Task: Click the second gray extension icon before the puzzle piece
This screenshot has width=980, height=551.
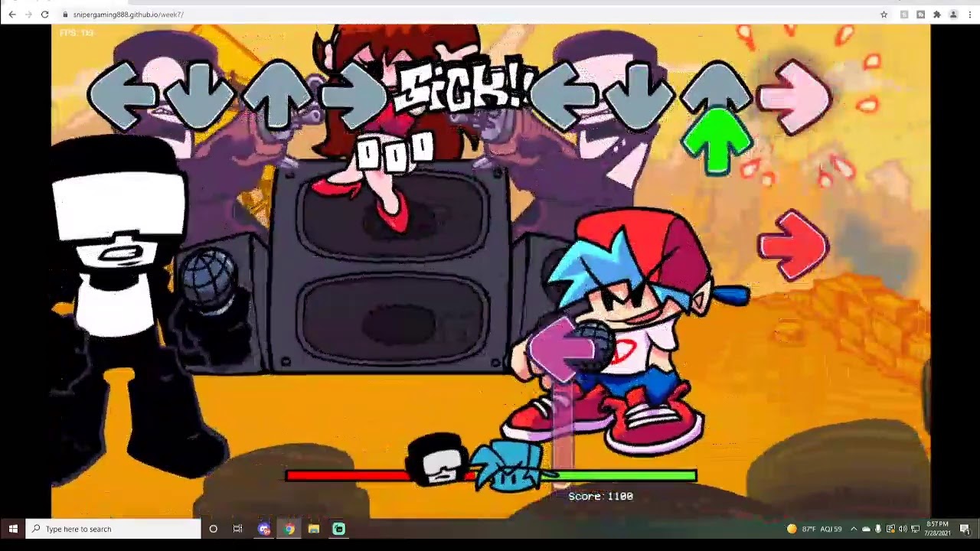Action: 920,15
